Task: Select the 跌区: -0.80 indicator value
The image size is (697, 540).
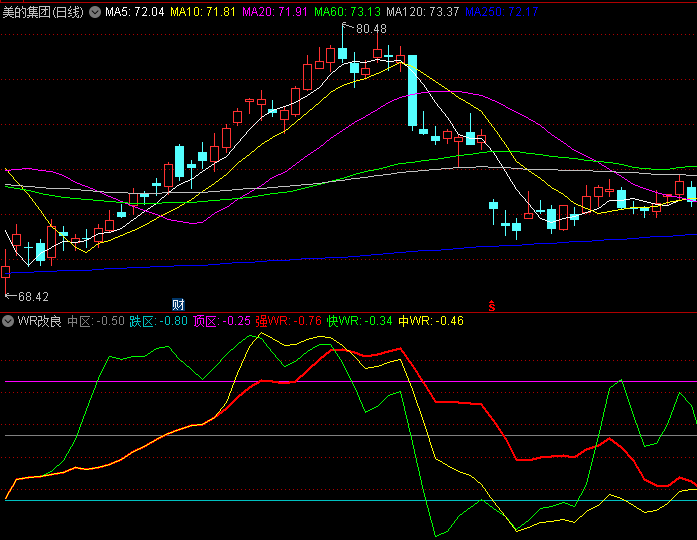Action: 158,321
